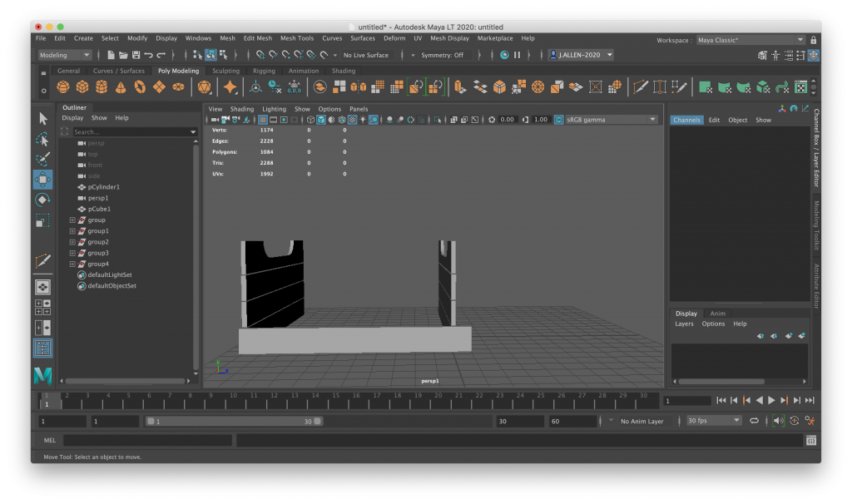The width and height of the screenshot is (852, 504).
Task: Click the J.ALLEN-2020 account button
Action: (x=581, y=55)
